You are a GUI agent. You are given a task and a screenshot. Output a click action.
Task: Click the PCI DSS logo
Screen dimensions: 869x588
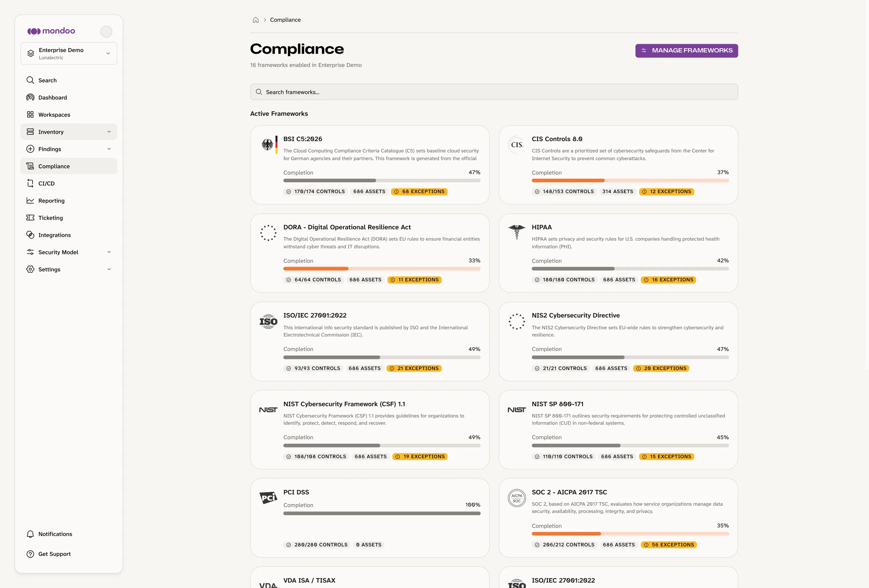pos(268,498)
